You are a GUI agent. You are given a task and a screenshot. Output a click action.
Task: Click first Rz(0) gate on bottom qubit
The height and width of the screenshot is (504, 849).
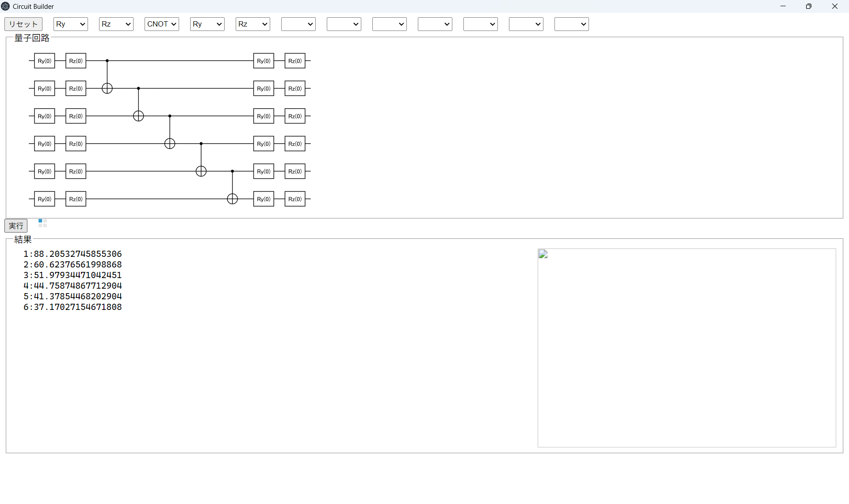coord(76,199)
